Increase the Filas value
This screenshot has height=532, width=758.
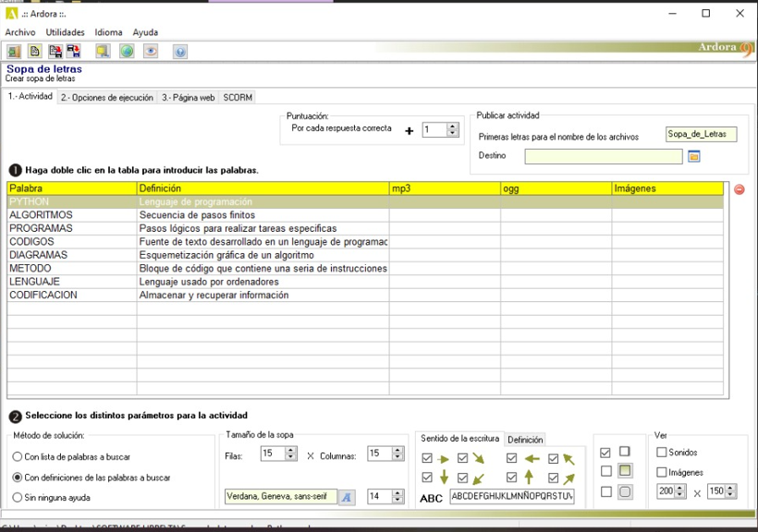290,450
